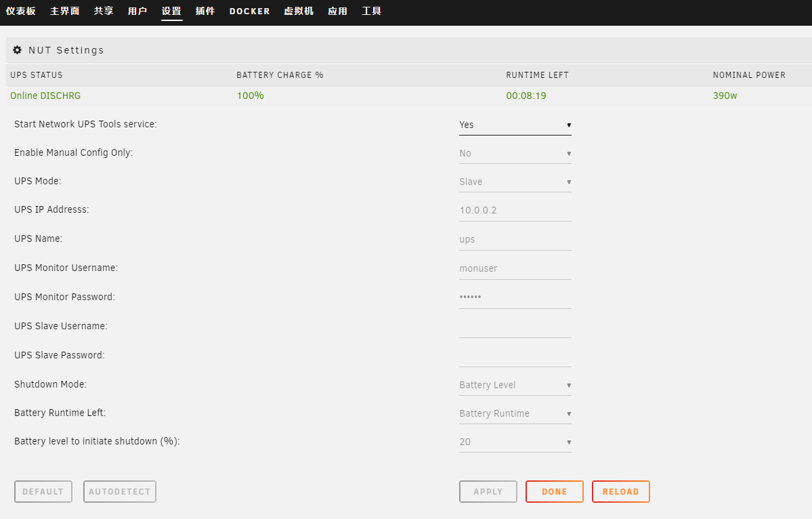Click the NUT Settings gear icon
The height and width of the screenshot is (519, 812).
[18, 50]
